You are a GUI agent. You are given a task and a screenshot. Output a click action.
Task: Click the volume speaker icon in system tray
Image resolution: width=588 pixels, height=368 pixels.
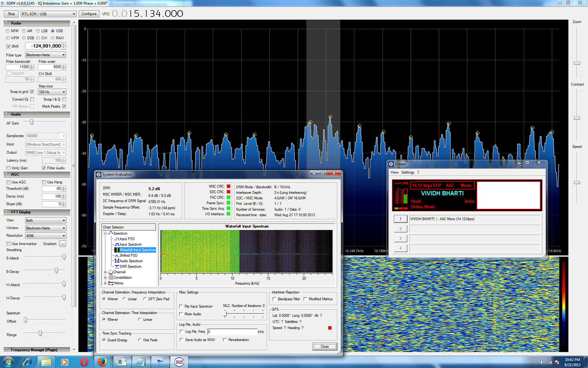click(542, 362)
